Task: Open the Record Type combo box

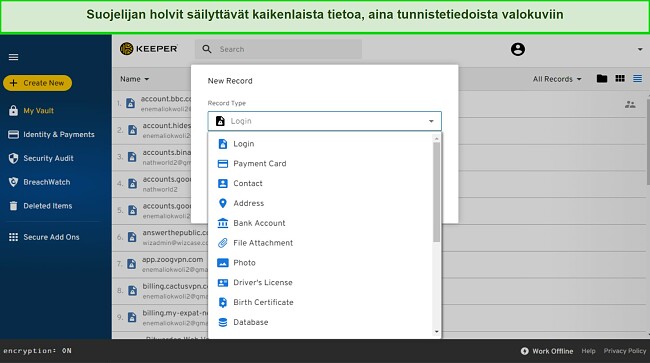Action: [325, 121]
